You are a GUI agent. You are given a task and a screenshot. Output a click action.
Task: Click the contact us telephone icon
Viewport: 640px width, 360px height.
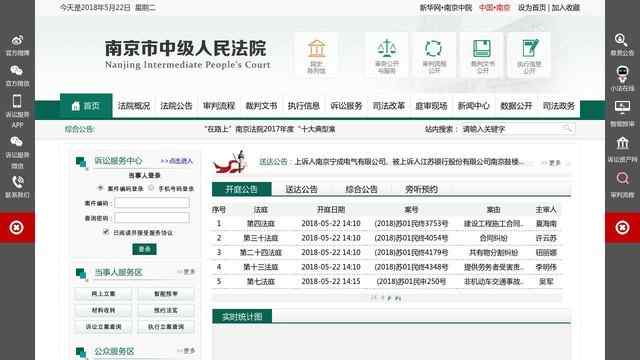coord(17,182)
